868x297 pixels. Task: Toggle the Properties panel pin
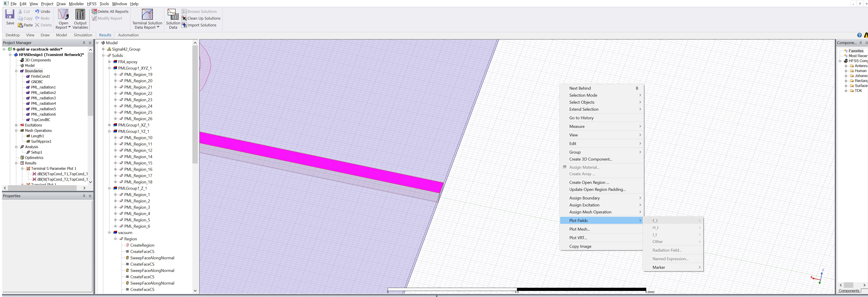pos(84,196)
